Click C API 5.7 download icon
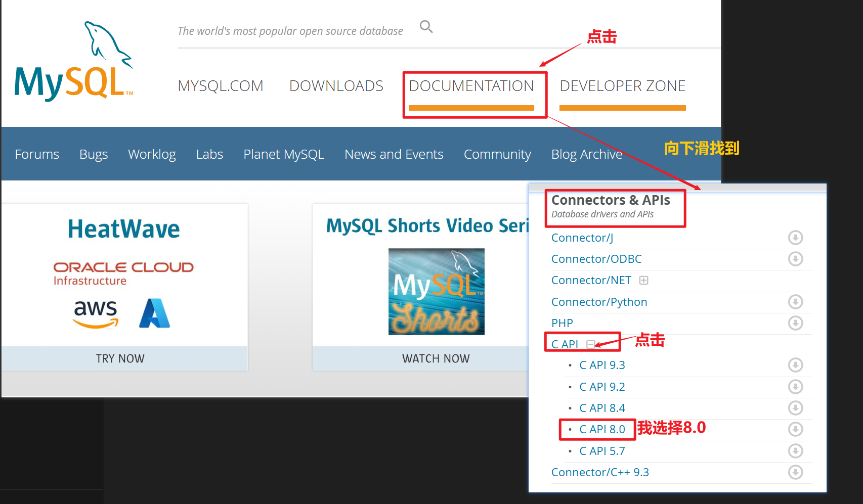This screenshot has height=504, width=863. 795,451
